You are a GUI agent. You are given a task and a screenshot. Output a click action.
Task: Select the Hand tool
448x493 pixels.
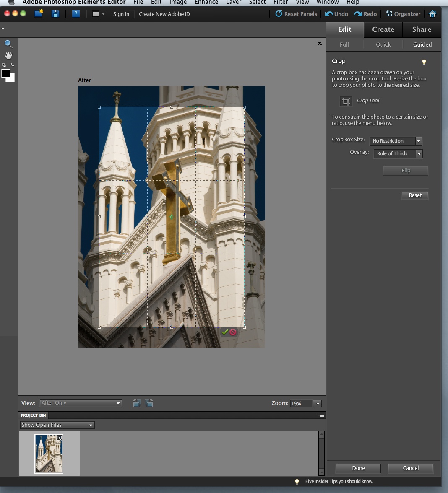8,55
